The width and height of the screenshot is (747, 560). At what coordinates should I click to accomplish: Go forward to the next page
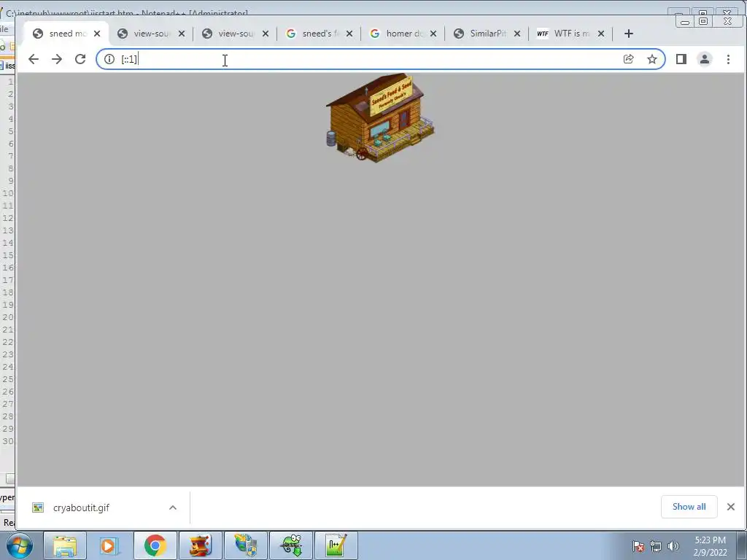tap(57, 59)
